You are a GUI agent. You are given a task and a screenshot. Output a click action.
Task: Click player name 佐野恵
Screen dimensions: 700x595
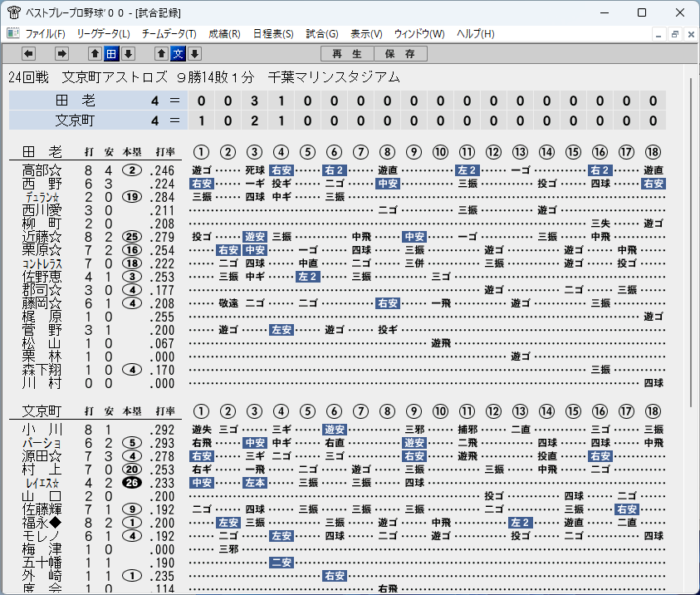[42, 277]
